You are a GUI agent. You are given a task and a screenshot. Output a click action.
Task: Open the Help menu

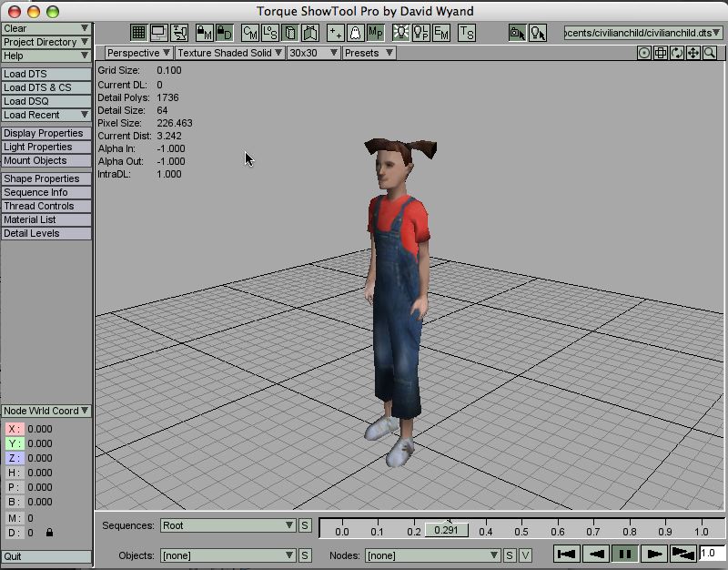tap(45, 56)
